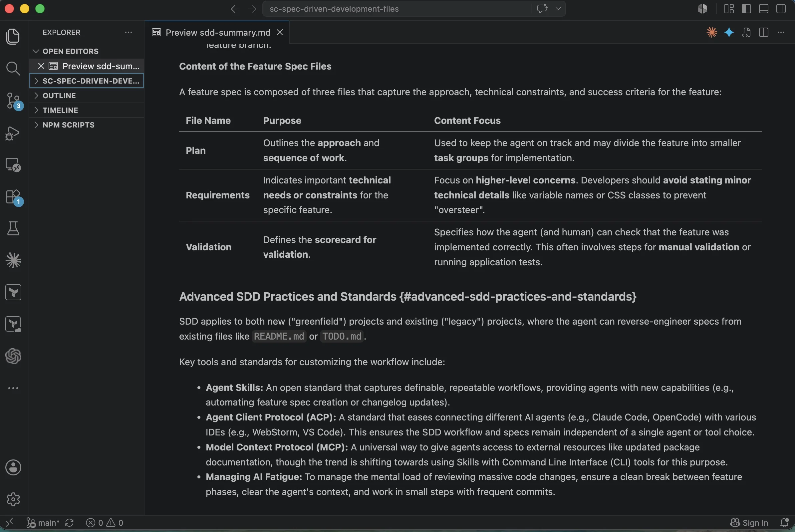
Task: Open the Manage gear icon
Action: tap(13, 499)
